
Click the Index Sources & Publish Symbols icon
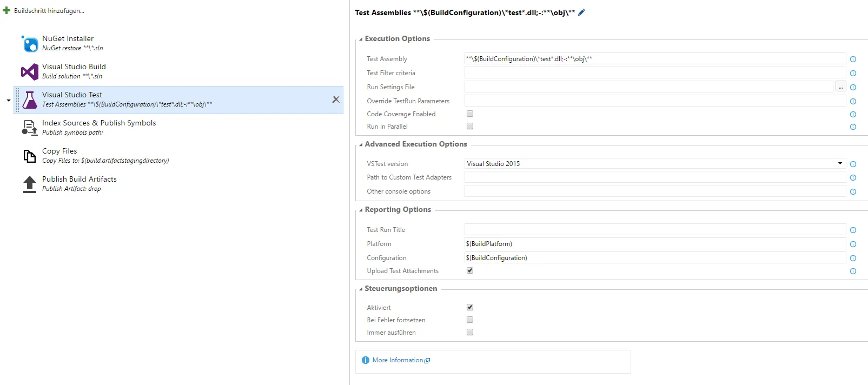(30, 128)
